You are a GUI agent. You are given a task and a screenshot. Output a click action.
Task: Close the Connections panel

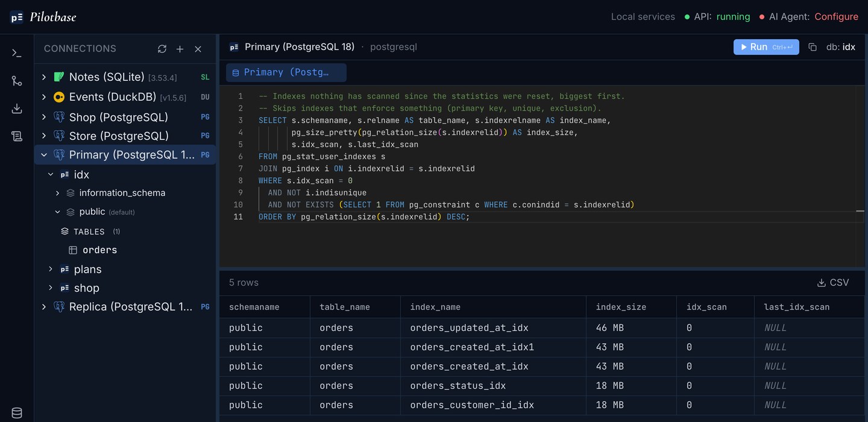198,49
